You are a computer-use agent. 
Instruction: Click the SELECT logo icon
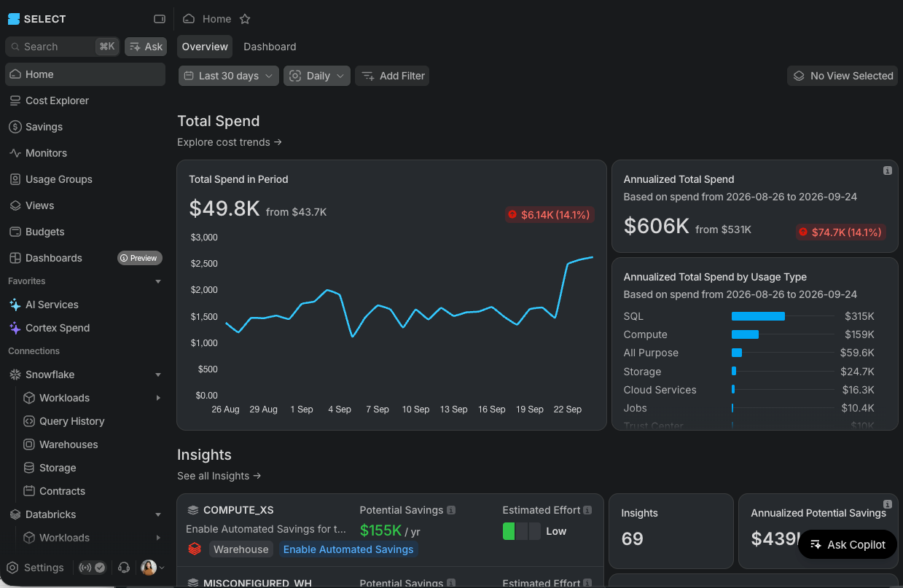click(x=14, y=19)
